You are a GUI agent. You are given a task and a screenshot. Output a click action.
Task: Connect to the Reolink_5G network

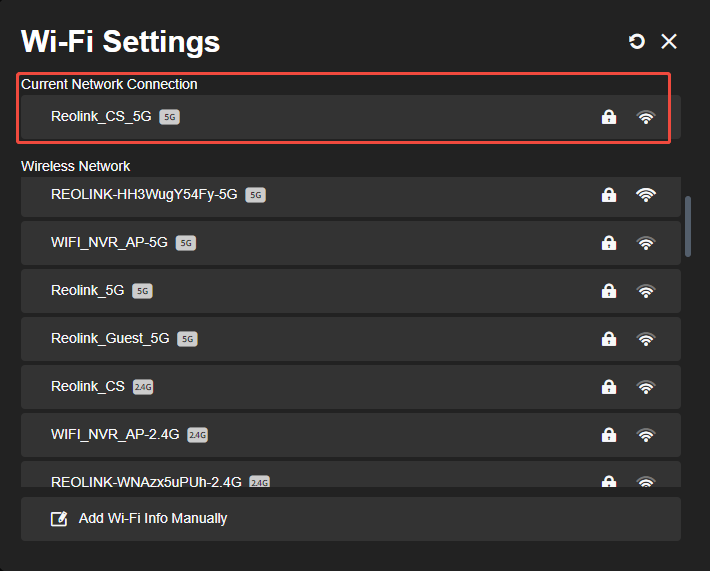click(350, 291)
